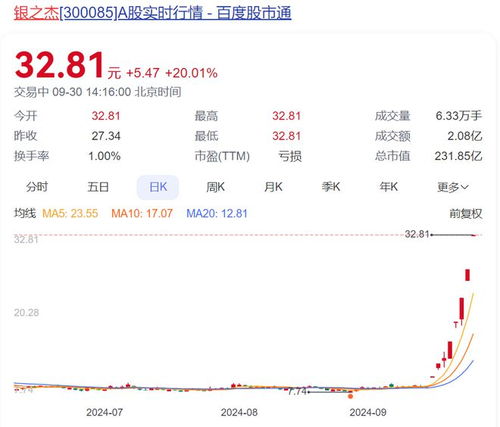Screen dimensions: 500x427
Task: Click the 均线 label
Action: point(25,213)
